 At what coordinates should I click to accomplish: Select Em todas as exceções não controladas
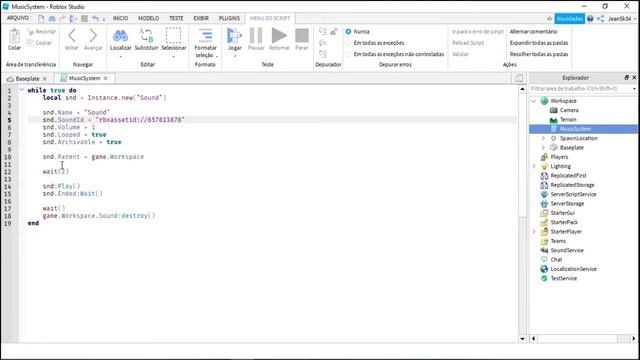348,54
